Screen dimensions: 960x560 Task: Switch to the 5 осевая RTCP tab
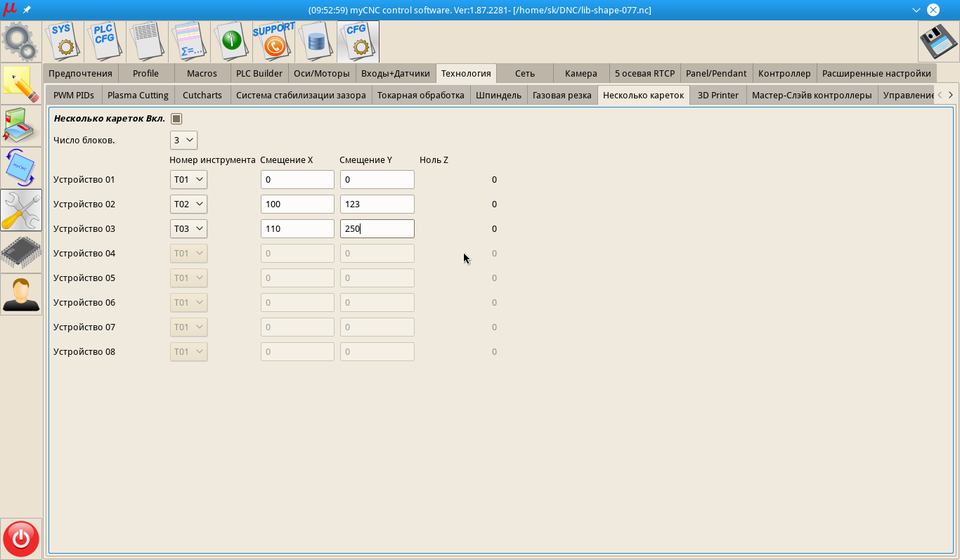(644, 73)
